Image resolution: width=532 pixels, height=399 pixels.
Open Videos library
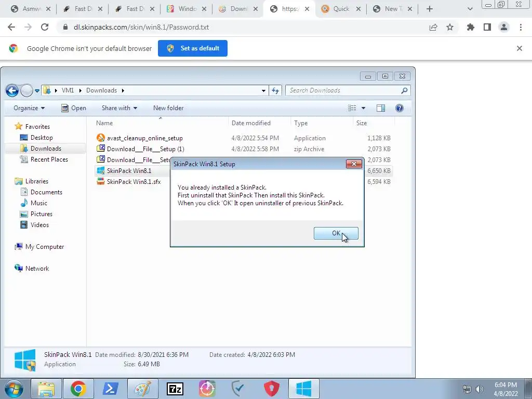(x=39, y=224)
